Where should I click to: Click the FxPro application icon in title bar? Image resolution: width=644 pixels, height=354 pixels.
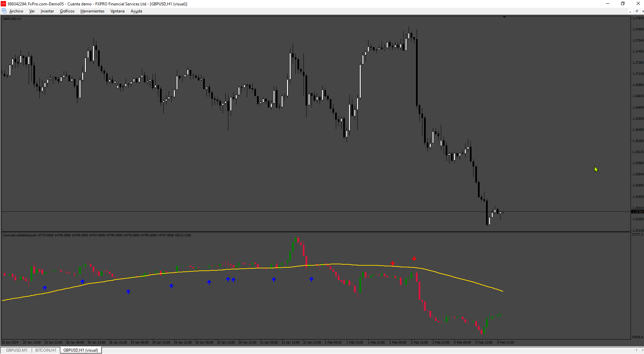pos(3,4)
